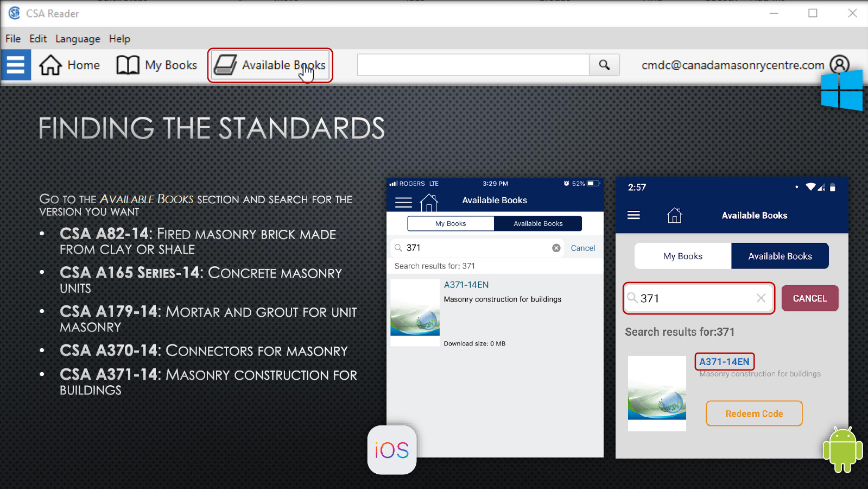Tap the home icon in the Android screenshot
This screenshot has width=868, height=489.
pyautogui.click(x=674, y=215)
